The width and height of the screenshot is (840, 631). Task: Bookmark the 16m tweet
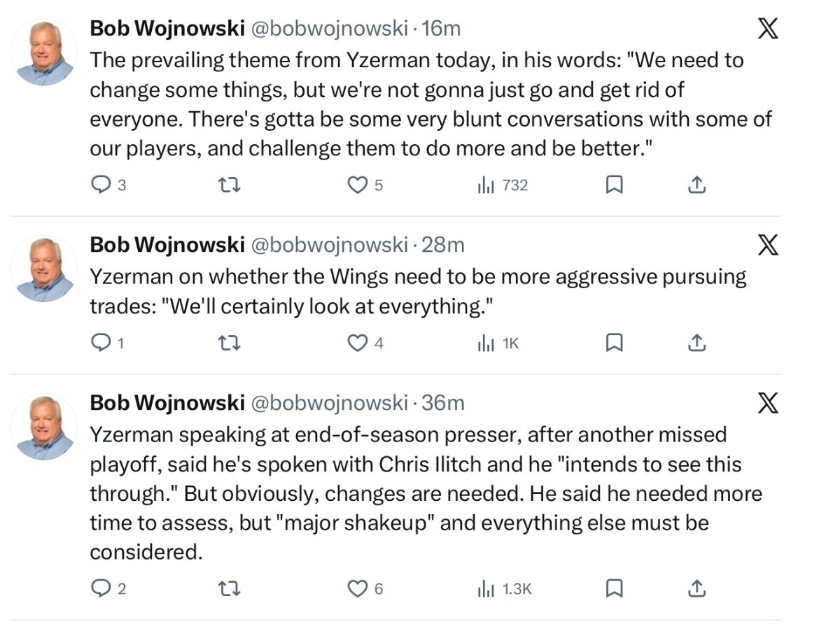coord(614,185)
